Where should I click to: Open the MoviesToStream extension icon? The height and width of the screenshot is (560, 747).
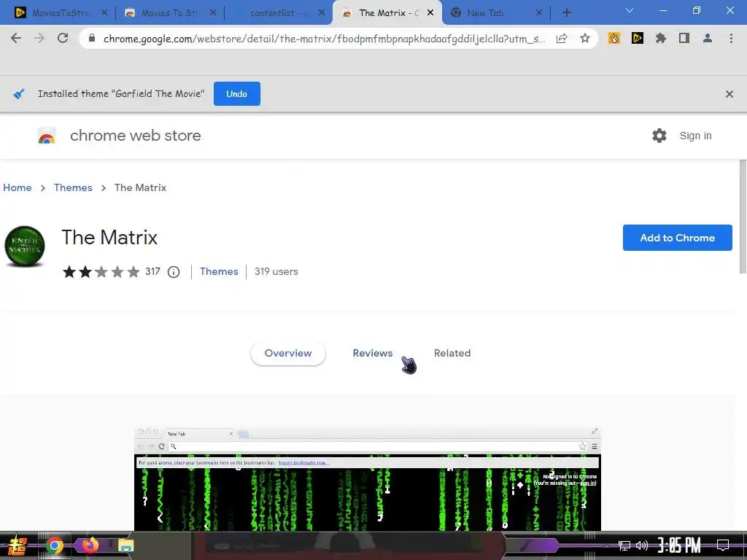pos(638,38)
